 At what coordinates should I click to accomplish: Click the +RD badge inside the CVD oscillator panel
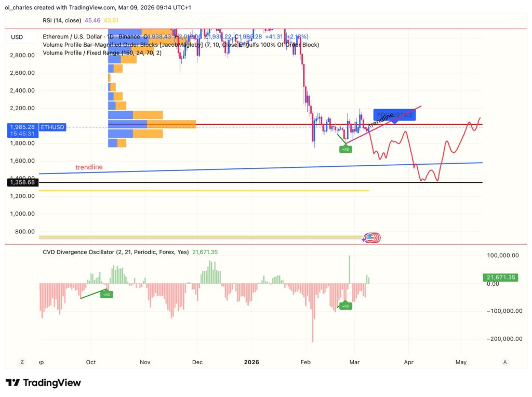(x=345, y=306)
